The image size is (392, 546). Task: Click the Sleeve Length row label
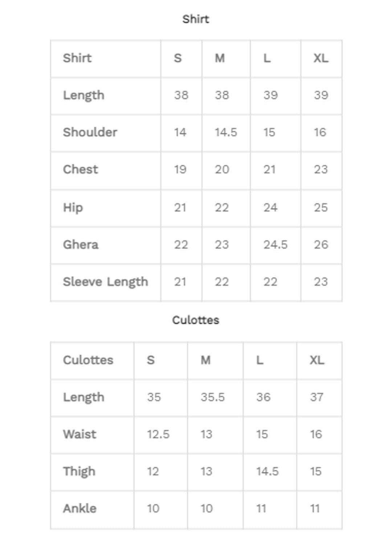(x=105, y=282)
